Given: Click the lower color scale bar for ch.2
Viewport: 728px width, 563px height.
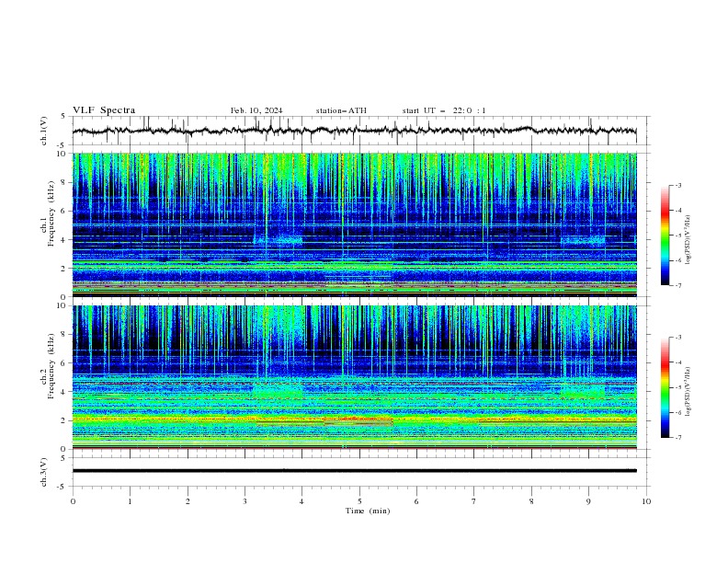Looking at the screenshot, I should click(x=665, y=387).
